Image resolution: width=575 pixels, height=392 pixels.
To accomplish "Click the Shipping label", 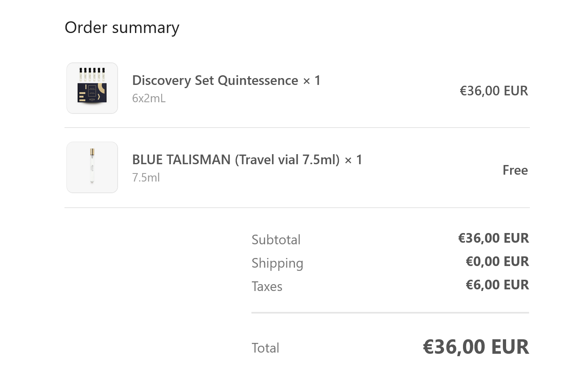I will point(277,263).
